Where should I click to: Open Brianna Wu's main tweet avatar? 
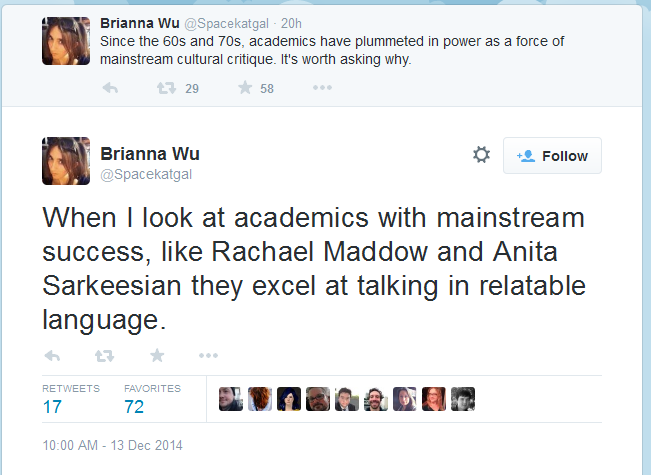(x=66, y=161)
